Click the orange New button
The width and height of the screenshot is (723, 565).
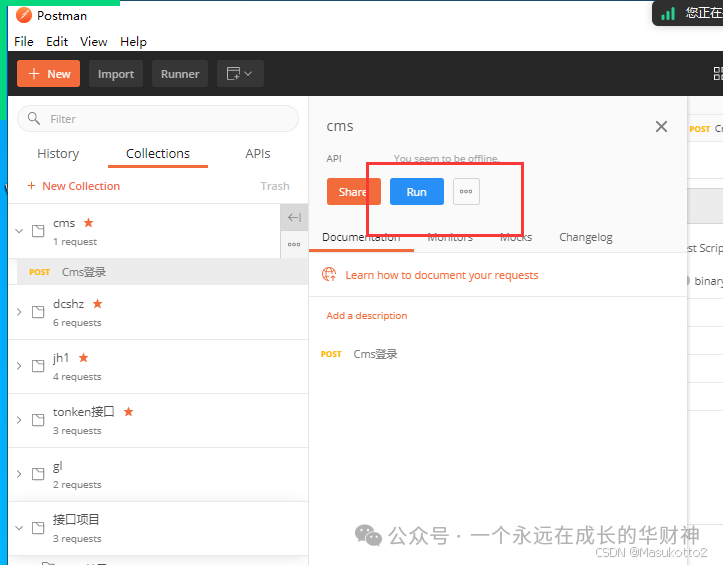coord(48,73)
